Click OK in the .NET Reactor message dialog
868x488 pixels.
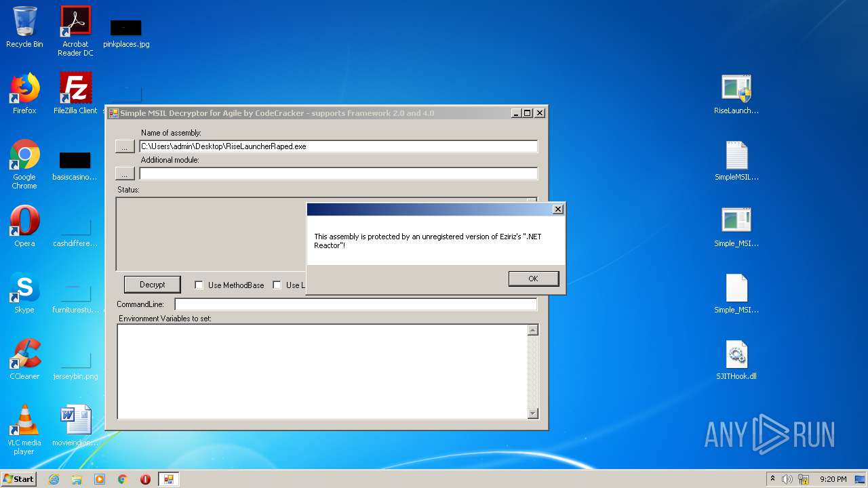[x=534, y=279]
